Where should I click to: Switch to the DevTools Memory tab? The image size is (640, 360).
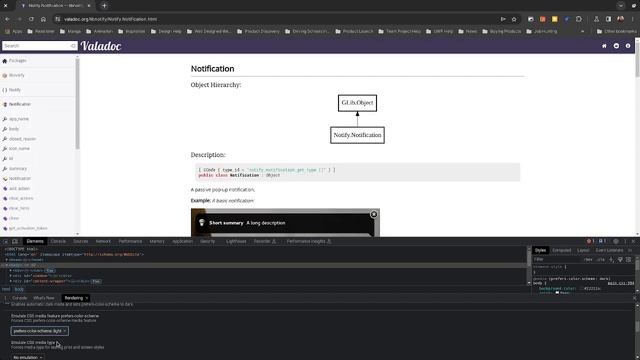pos(157,241)
